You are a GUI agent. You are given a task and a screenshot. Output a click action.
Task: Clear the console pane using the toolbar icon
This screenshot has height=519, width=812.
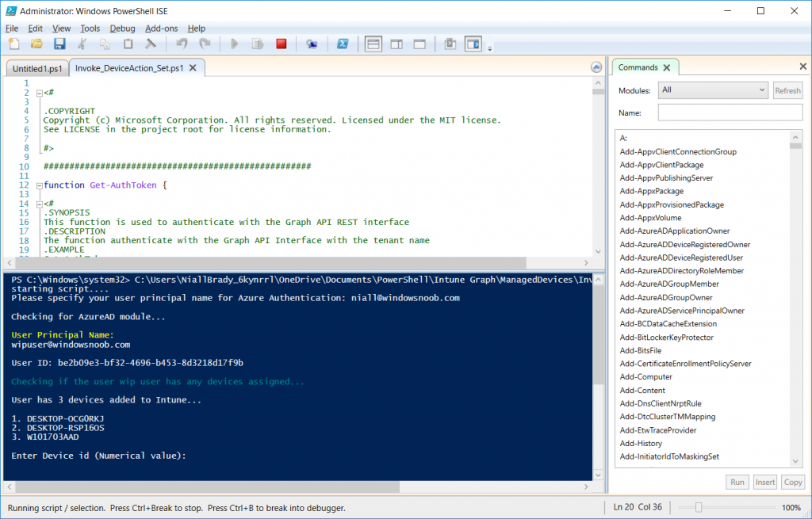pos(151,44)
